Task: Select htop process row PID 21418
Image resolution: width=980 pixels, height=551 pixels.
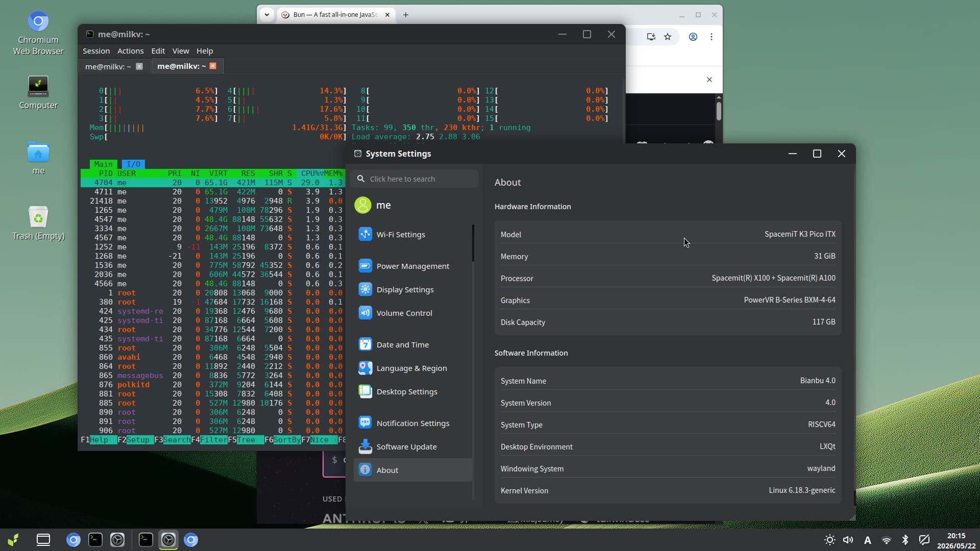Action: tap(213, 201)
